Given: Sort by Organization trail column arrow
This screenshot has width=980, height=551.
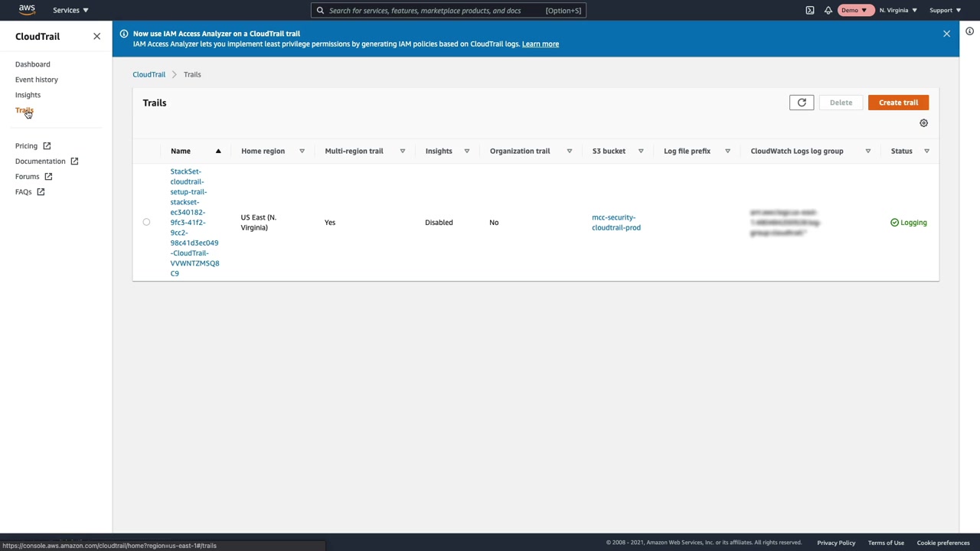Looking at the screenshot, I should tap(569, 151).
